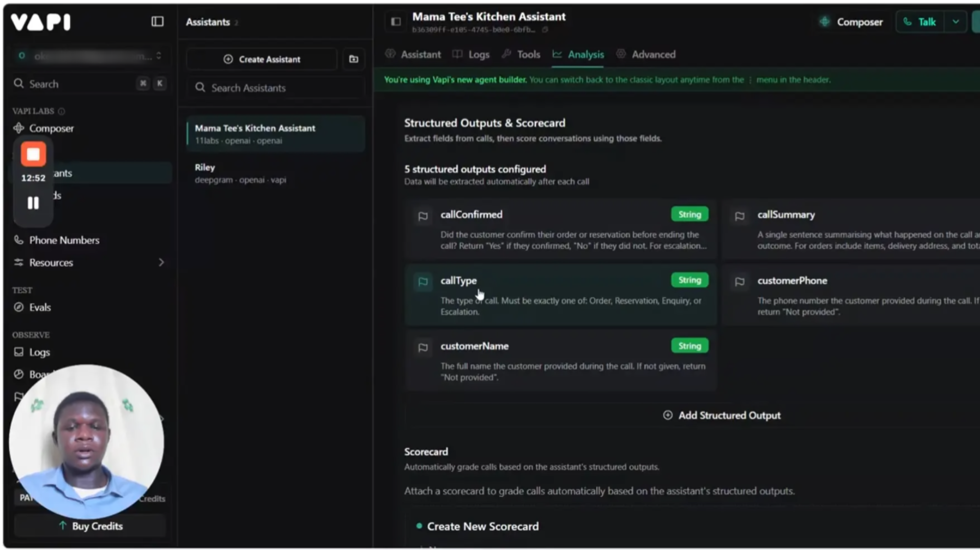Click the callConfirmed String type badge
980x552 pixels.
[x=690, y=214]
